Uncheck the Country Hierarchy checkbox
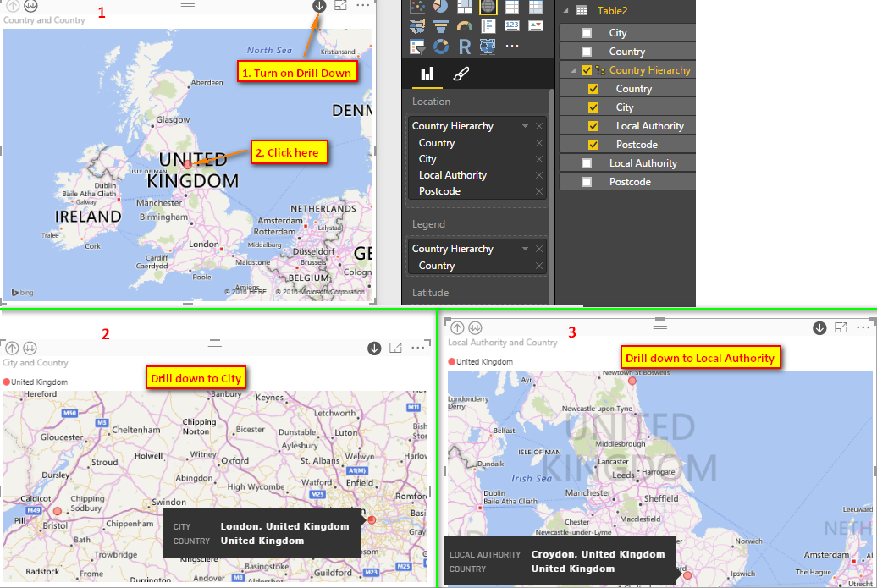The width and height of the screenshot is (877, 588). tap(586, 70)
